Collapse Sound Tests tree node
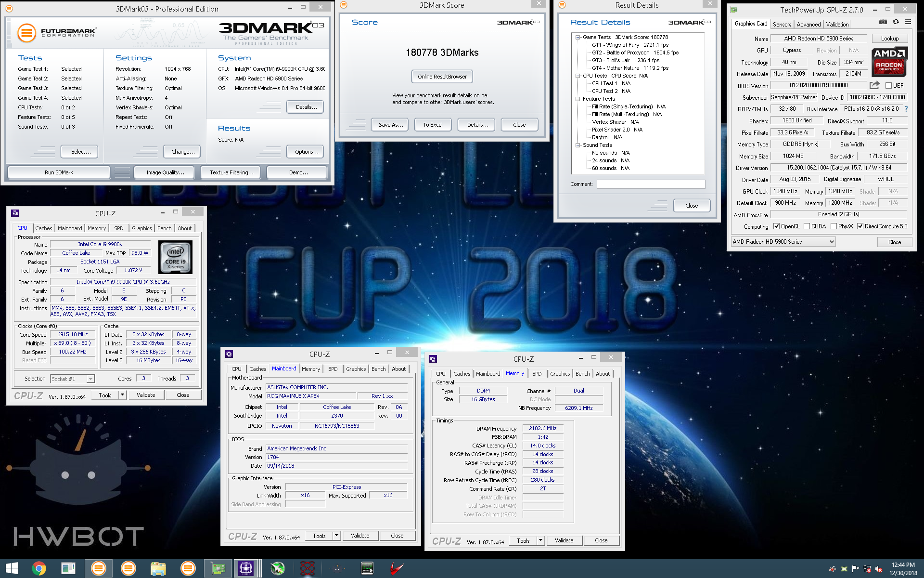 pyautogui.click(x=578, y=145)
